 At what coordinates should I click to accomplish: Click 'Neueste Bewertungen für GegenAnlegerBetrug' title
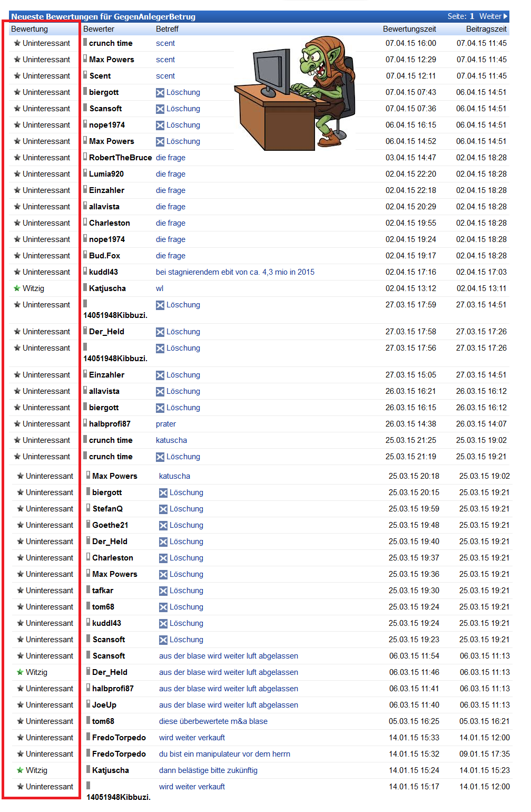pyautogui.click(x=103, y=16)
